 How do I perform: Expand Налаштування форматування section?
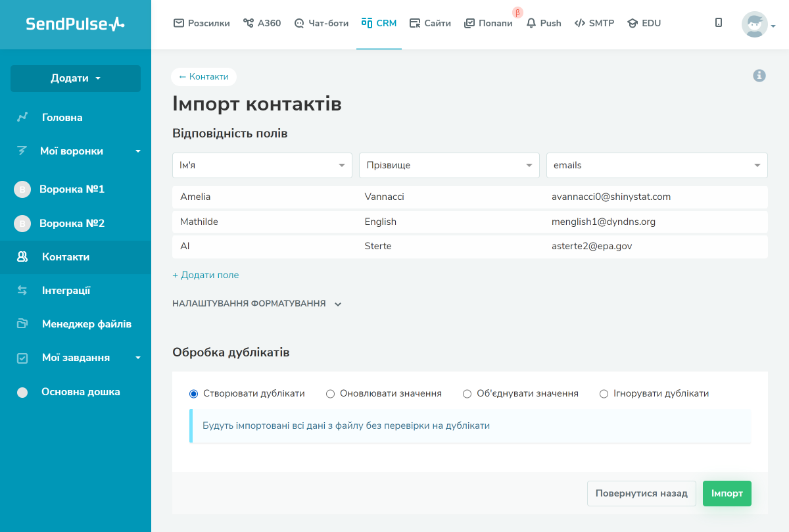pos(257,304)
